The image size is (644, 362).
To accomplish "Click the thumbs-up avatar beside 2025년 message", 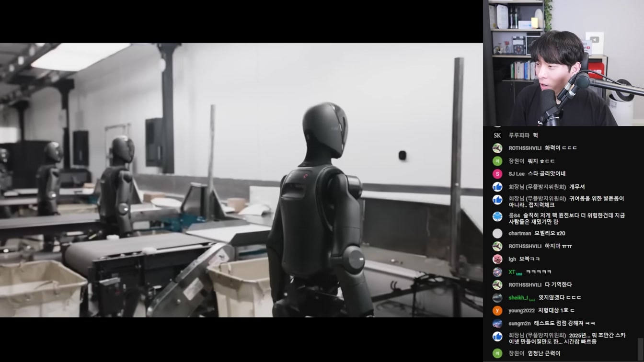I will point(497,336).
